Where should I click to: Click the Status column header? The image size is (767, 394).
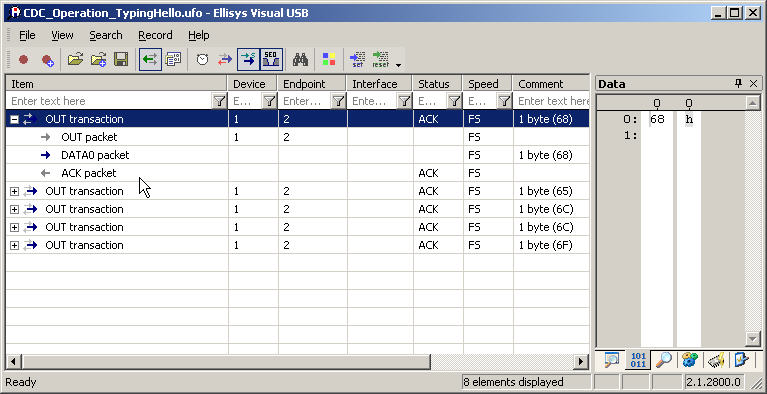tap(438, 84)
